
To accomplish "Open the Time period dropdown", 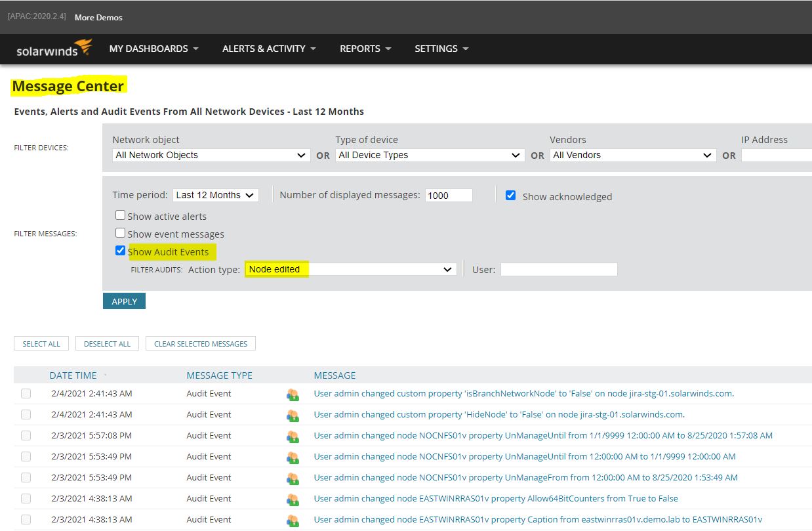I will [216, 195].
